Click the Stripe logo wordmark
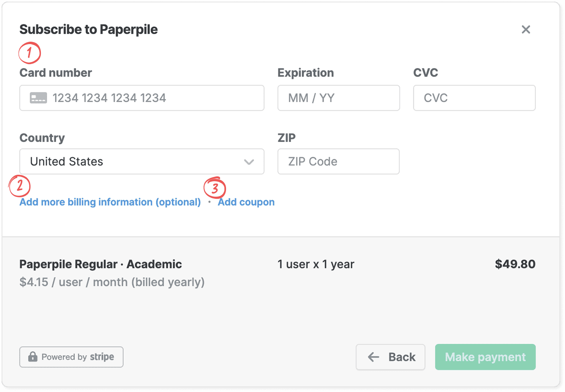565x392 pixels. coord(102,357)
